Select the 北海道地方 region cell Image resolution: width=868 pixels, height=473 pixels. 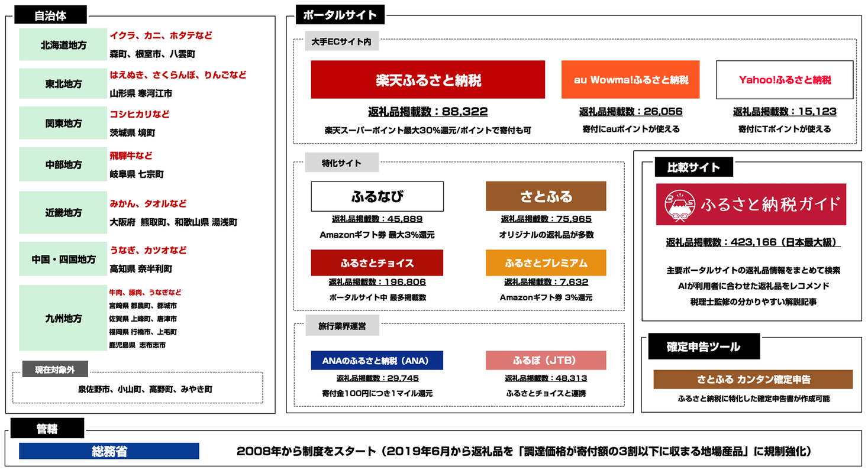63,44
